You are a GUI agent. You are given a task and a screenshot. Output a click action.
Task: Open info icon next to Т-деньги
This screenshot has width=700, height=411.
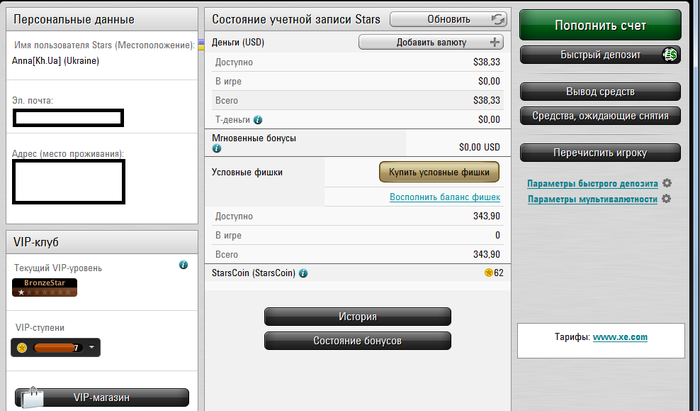(258, 120)
